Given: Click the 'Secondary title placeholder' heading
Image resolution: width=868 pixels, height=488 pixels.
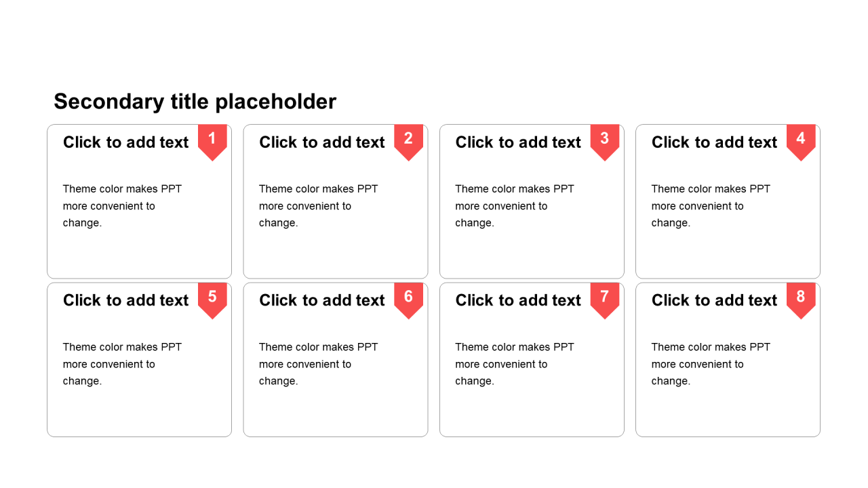Looking at the screenshot, I should pos(195,102).
